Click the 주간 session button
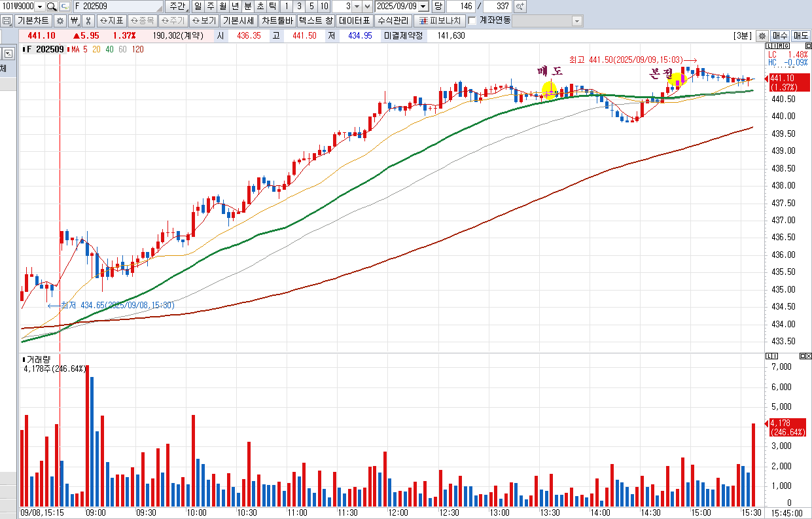 [x=176, y=7]
